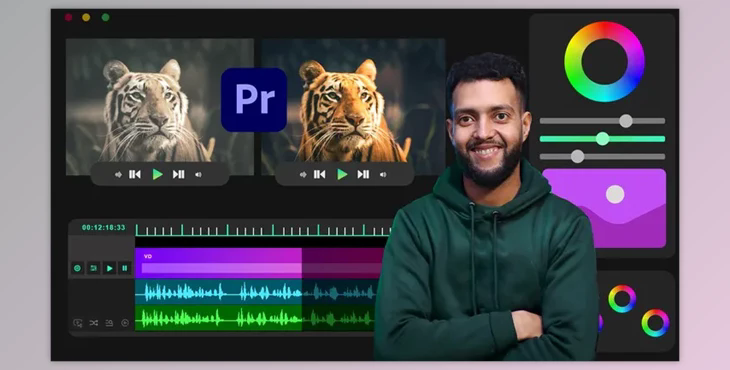Click the shuffle icon below timeline tracks
This screenshot has width=730, height=370.
94,323
